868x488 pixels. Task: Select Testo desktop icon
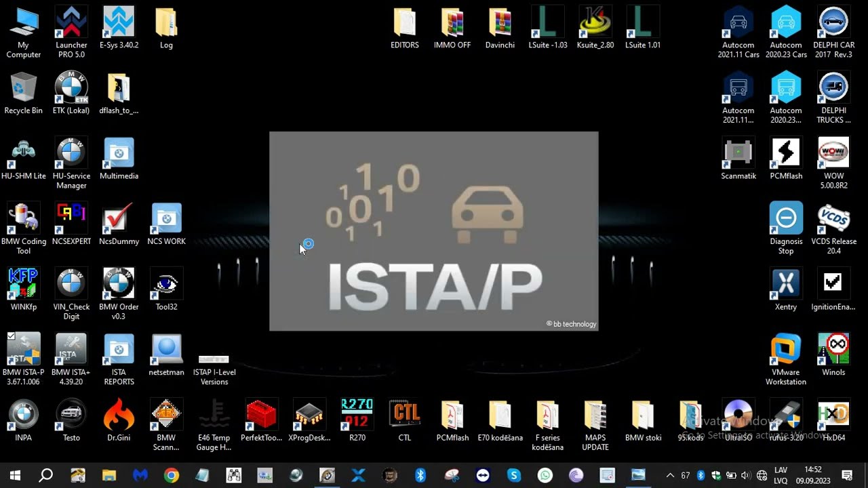(71, 420)
